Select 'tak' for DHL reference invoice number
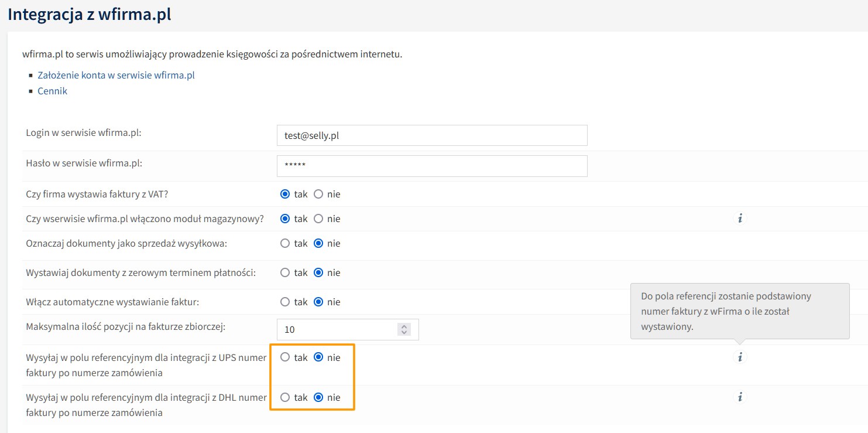The image size is (868, 433). [x=285, y=397]
